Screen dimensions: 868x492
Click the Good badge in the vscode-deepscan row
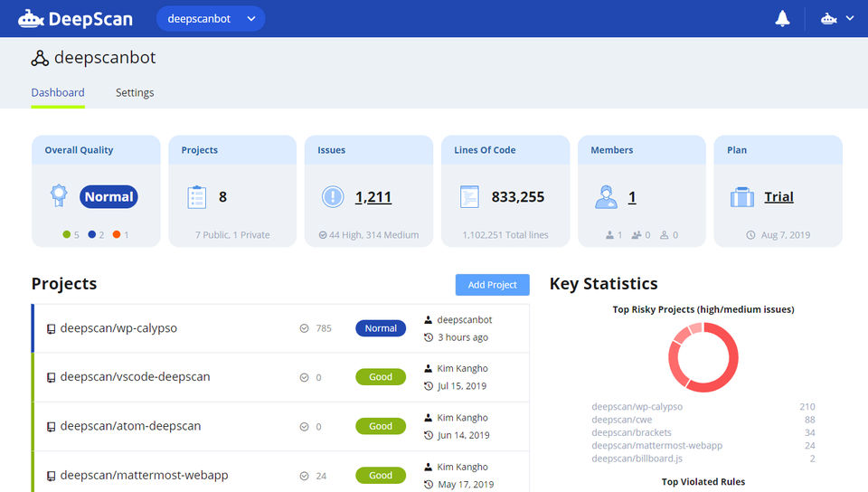point(381,377)
